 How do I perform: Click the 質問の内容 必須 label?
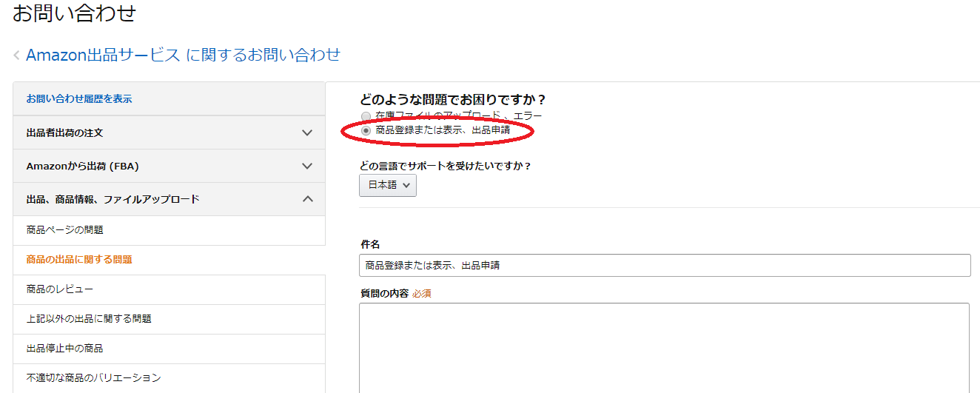pyautogui.click(x=395, y=293)
